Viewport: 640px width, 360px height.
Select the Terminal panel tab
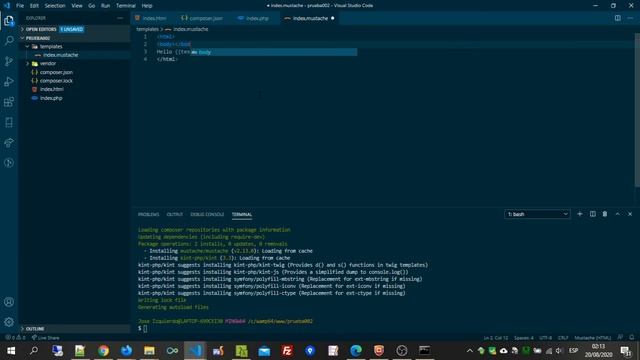242,214
